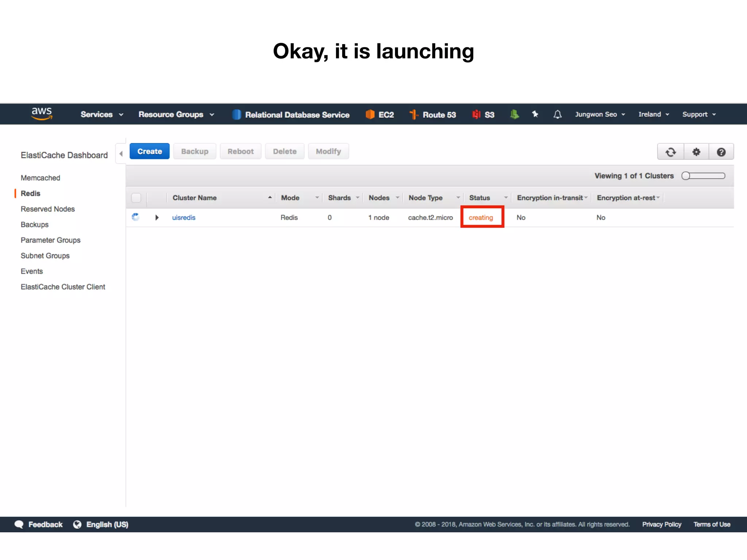Click the pin shortcuts icon
The image size is (747, 560).
(535, 114)
